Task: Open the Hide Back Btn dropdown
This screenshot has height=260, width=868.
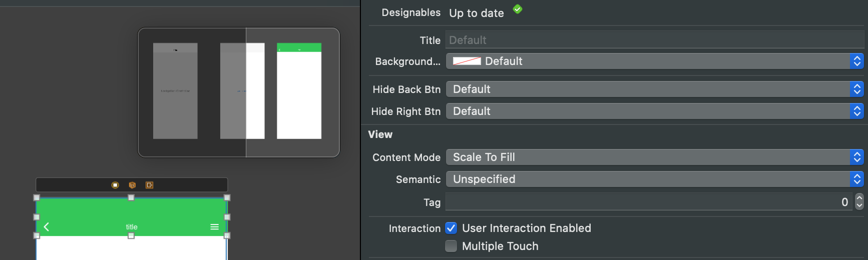Action: tap(655, 89)
